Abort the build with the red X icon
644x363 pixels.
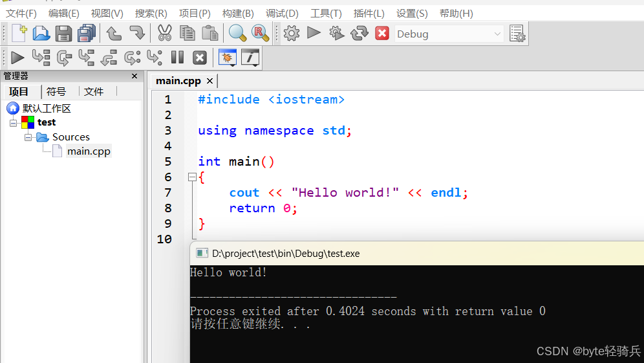(382, 33)
